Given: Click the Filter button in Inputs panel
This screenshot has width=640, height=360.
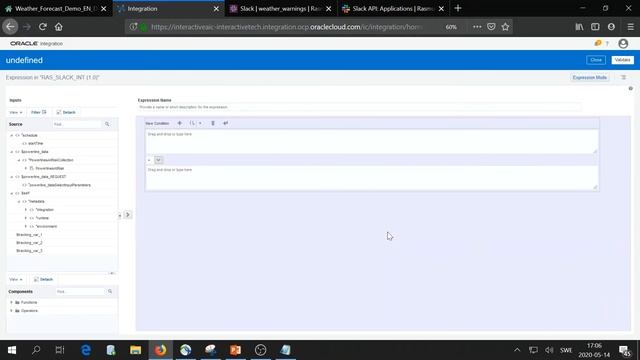Looking at the screenshot, I should 39,112.
